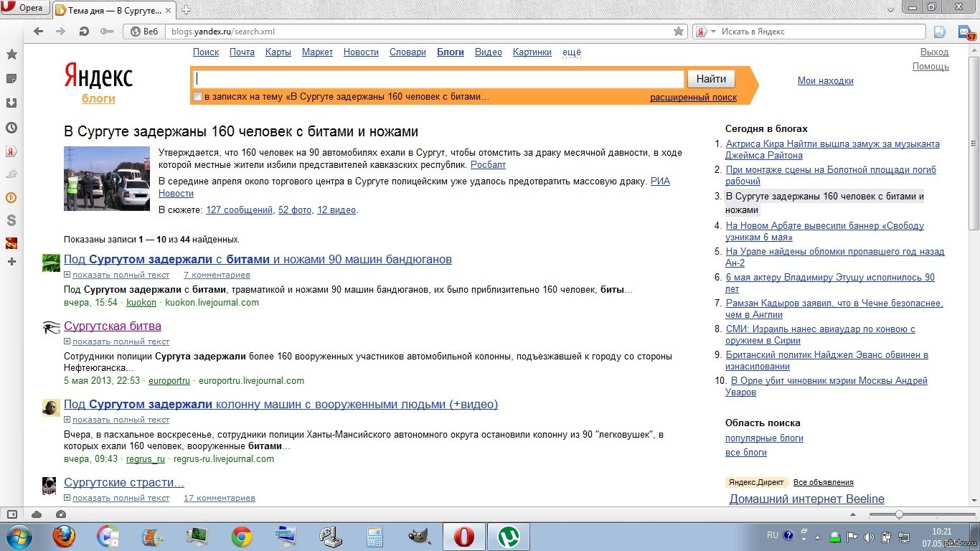The height and width of the screenshot is (551, 980).
Task: Select 'популярные блоги' search scope
Action: click(x=764, y=438)
